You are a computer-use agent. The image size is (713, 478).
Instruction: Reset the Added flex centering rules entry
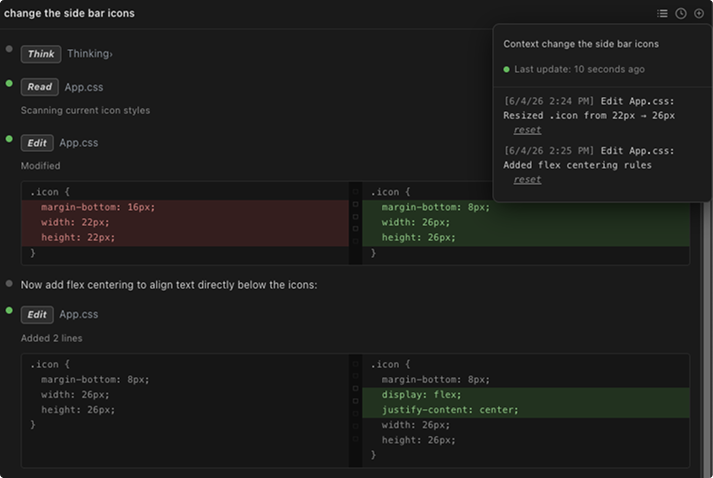[527, 180]
